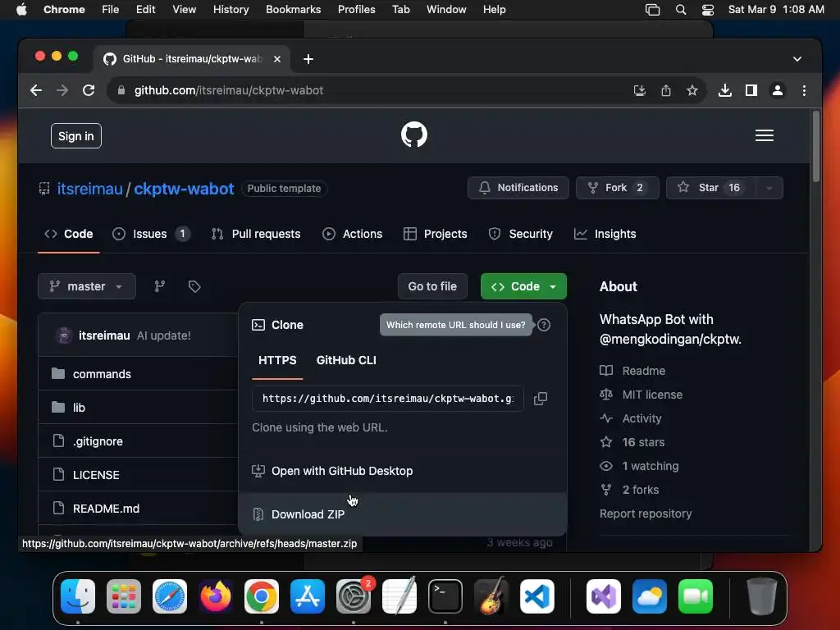Open the LICENSE file

click(x=96, y=475)
